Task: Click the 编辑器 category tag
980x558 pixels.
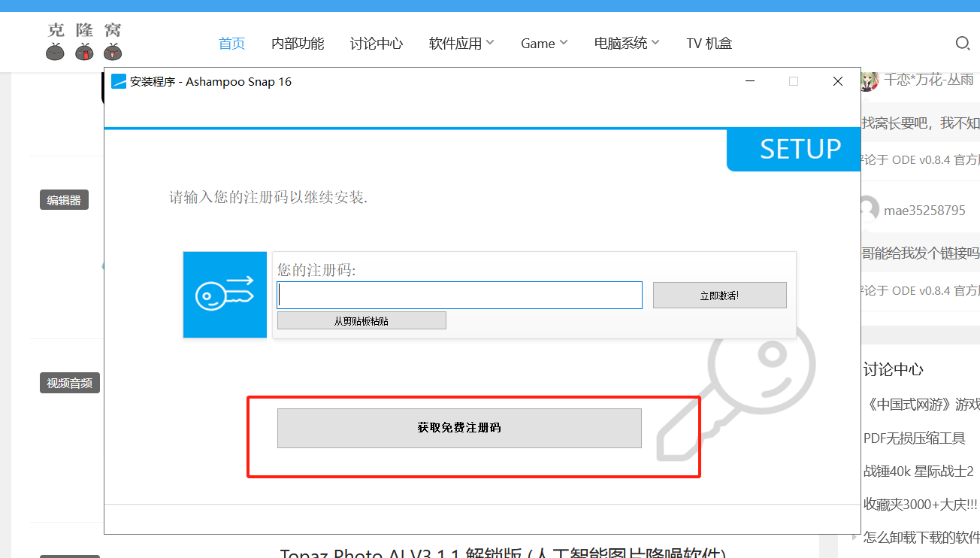Action: point(64,200)
